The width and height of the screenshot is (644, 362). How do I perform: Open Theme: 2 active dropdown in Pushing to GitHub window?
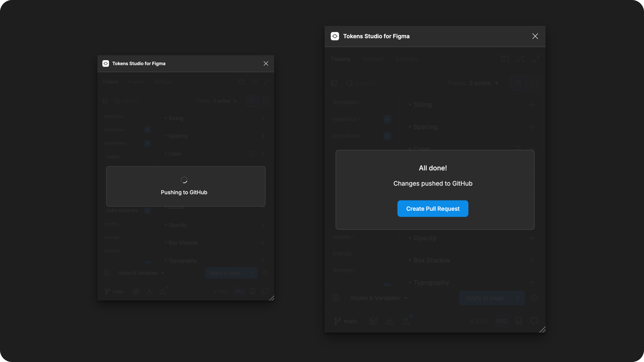click(x=216, y=101)
